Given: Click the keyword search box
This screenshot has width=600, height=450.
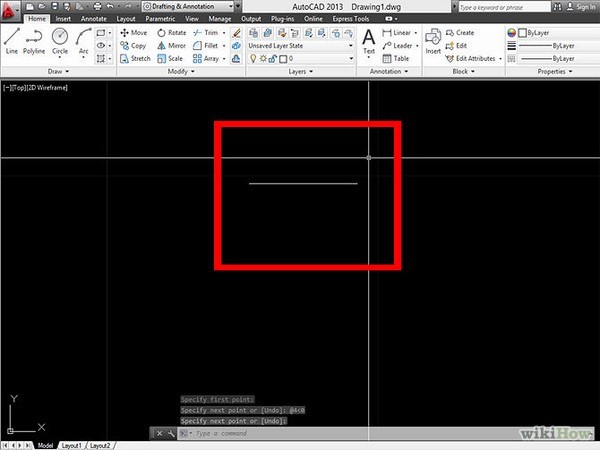Looking at the screenshot, I should (x=504, y=7).
